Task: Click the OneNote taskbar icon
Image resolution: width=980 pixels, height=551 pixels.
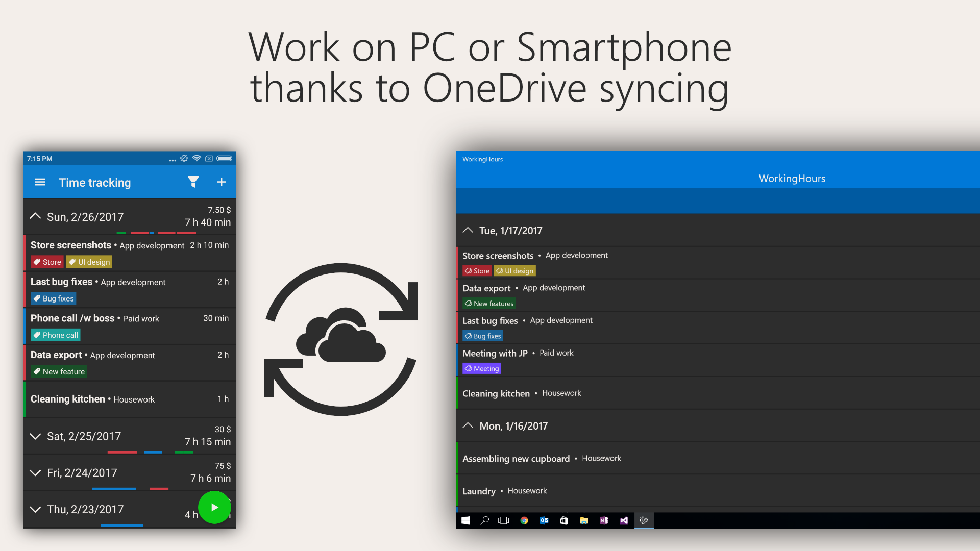Action: pos(604,520)
